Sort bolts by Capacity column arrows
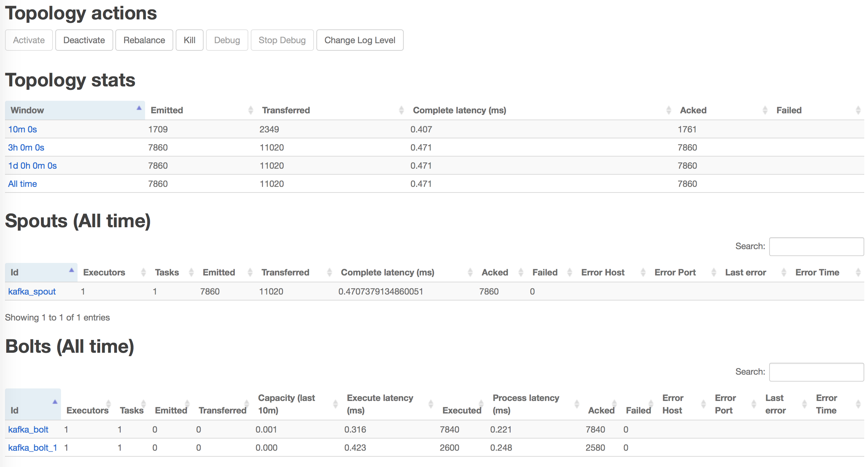The height and width of the screenshot is (467, 868). click(x=335, y=404)
